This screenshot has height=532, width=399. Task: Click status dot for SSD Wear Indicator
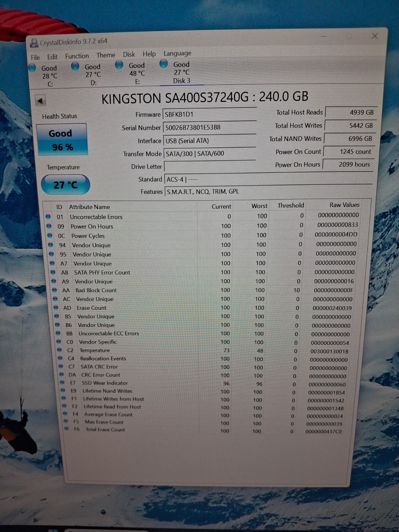[x=62, y=382]
